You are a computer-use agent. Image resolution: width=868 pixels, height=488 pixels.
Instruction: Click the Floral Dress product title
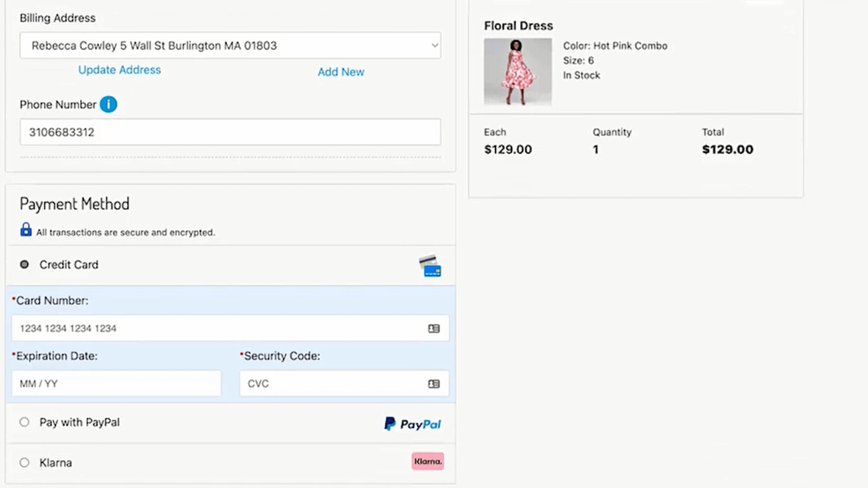click(518, 26)
